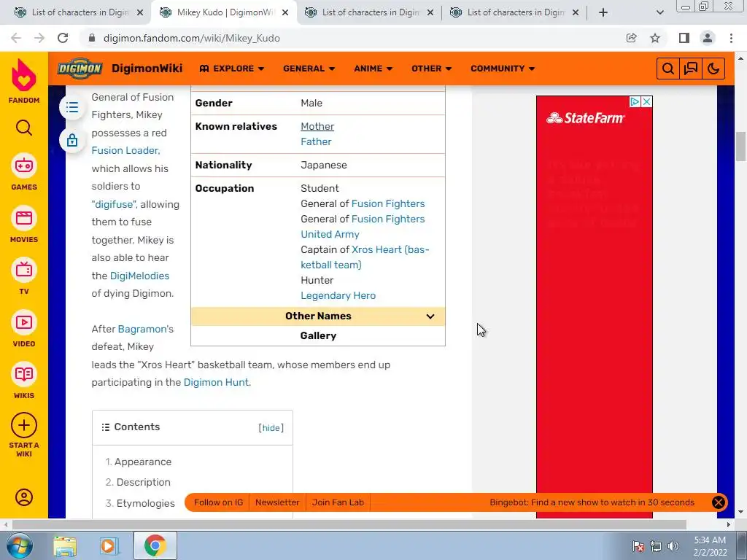Click Join Fan Lab button

(338, 502)
